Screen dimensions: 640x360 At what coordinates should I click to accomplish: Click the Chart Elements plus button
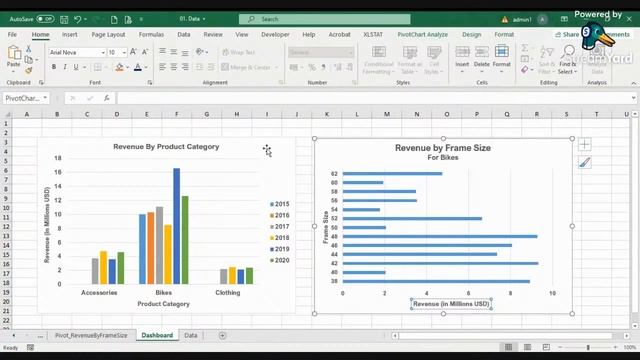tap(584, 144)
